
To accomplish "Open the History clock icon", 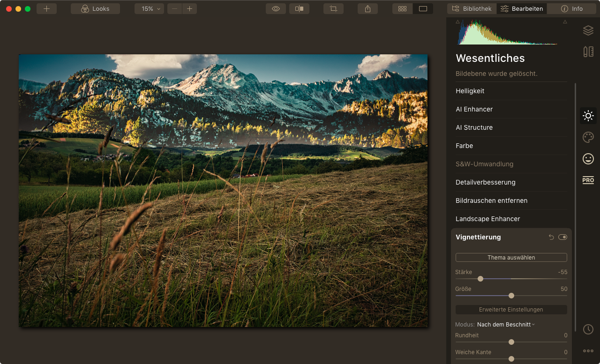I will pos(588,329).
